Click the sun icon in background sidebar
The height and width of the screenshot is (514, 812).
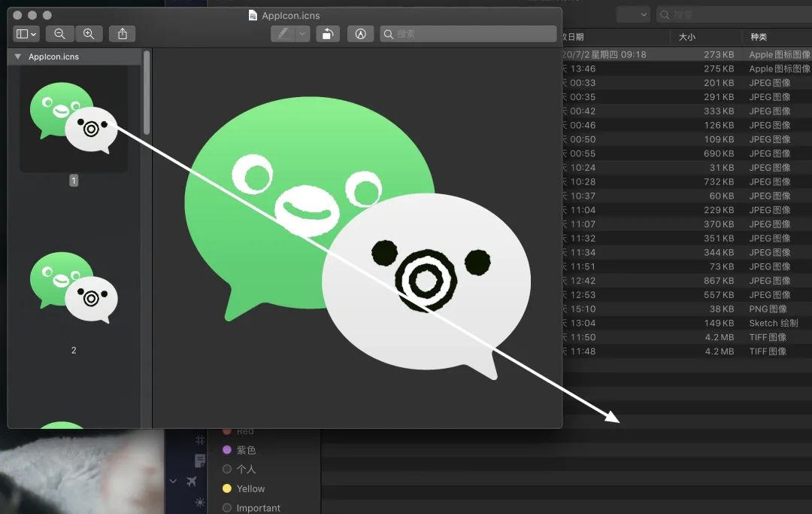[199, 503]
